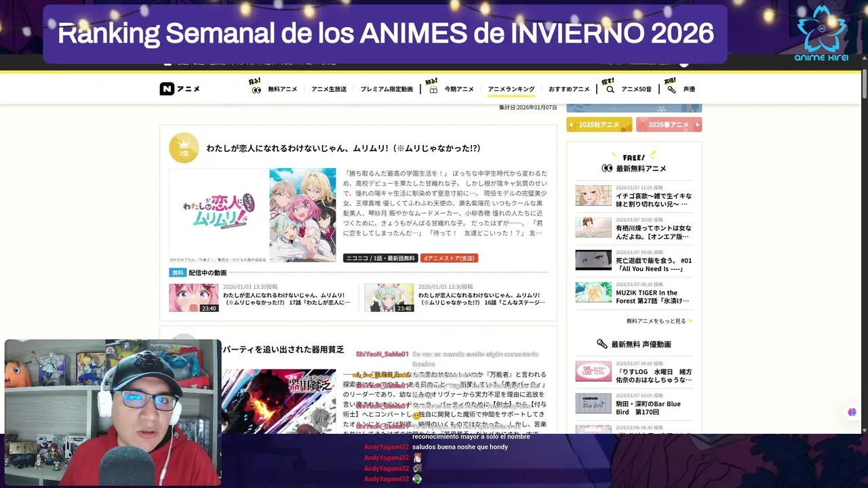
Task: Click the 集計日:2026年01月07日 date text
Action: (528, 108)
